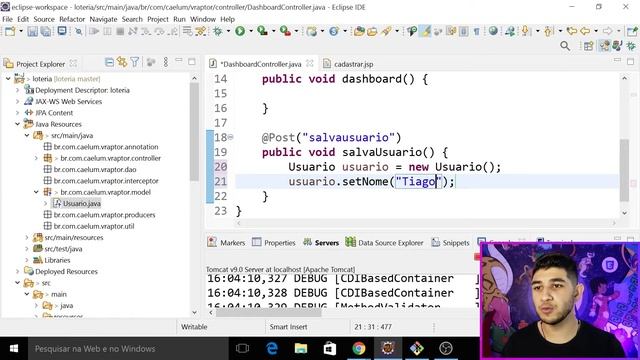
Task: Collapse the br.com.caelum.vraptor.model package
Action: (x=36, y=192)
